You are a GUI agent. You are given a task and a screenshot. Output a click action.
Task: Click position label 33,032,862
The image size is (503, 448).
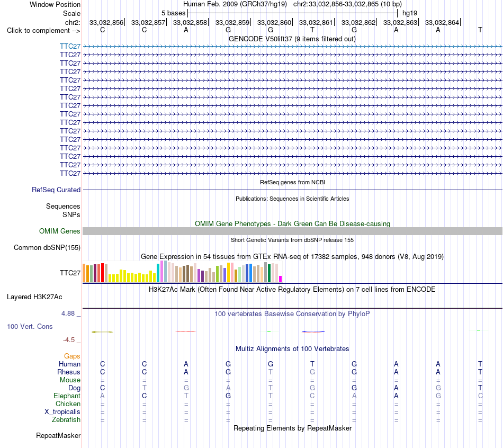click(358, 22)
